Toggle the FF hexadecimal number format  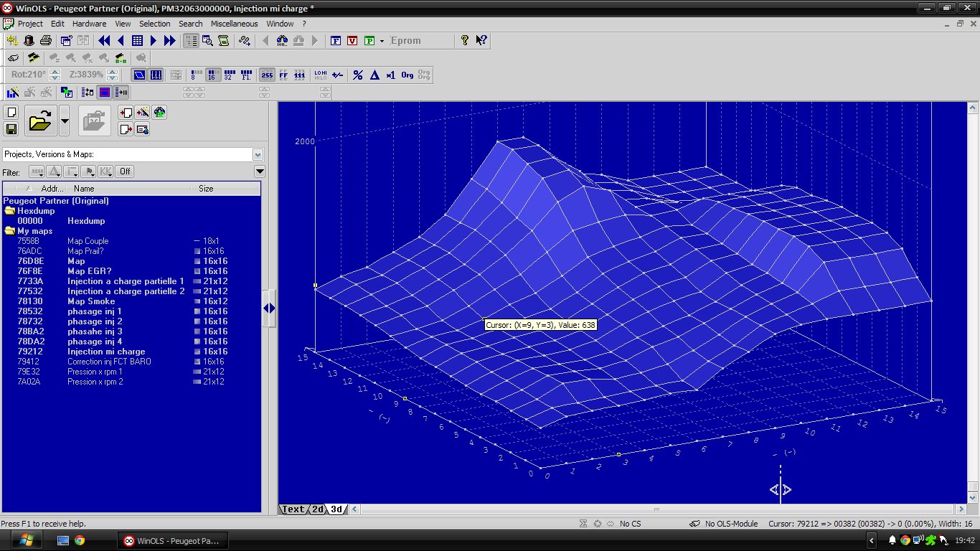click(283, 75)
